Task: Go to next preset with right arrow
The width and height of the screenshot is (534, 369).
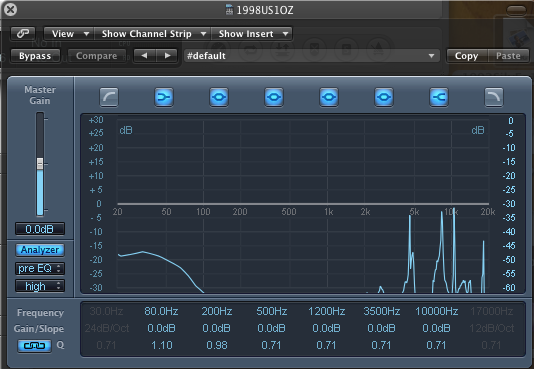Action: pos(167,55)
